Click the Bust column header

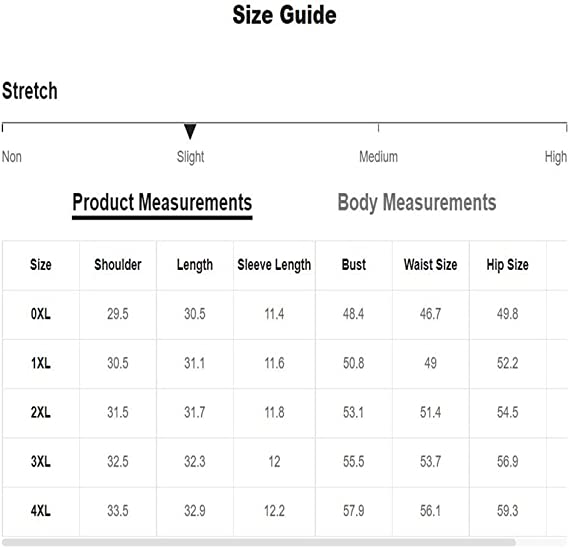tap(354, 265)
